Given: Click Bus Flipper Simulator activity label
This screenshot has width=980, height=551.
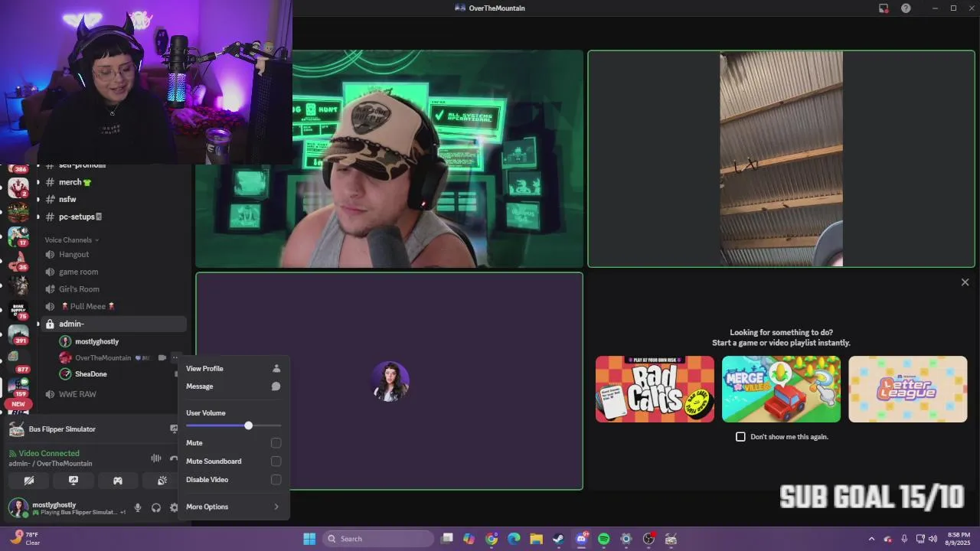Looking at the screenshot, I should coord(62,429).
